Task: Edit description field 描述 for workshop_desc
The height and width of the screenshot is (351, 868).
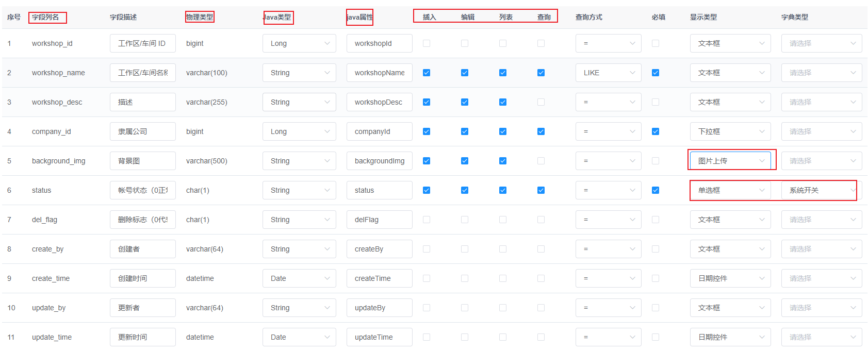Action: [x=143, y=102]
